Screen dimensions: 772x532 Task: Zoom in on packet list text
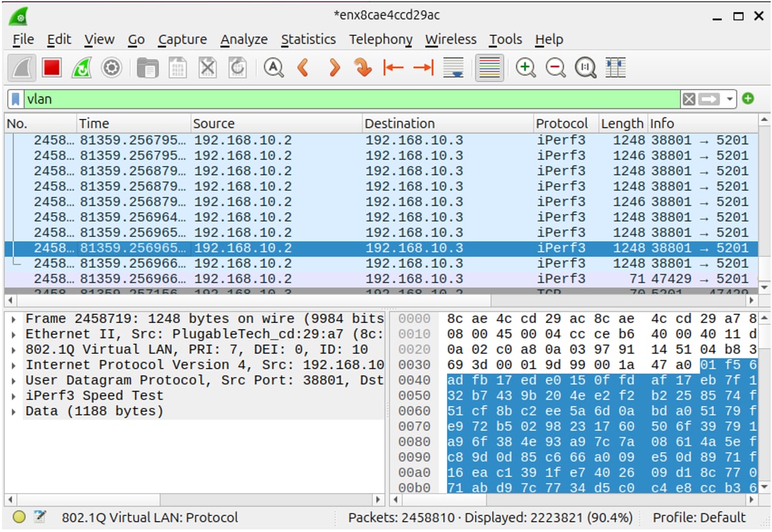tap(525, 68)
